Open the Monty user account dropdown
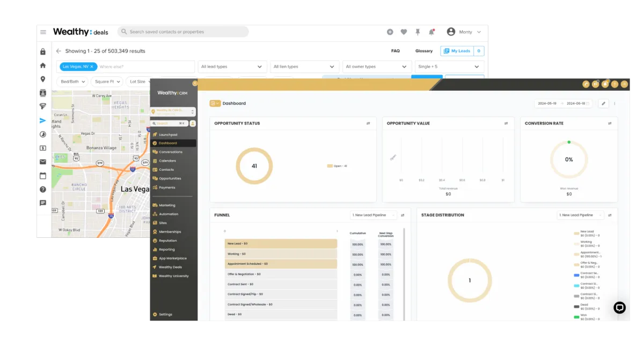The image size is (644, 349). 464,32
